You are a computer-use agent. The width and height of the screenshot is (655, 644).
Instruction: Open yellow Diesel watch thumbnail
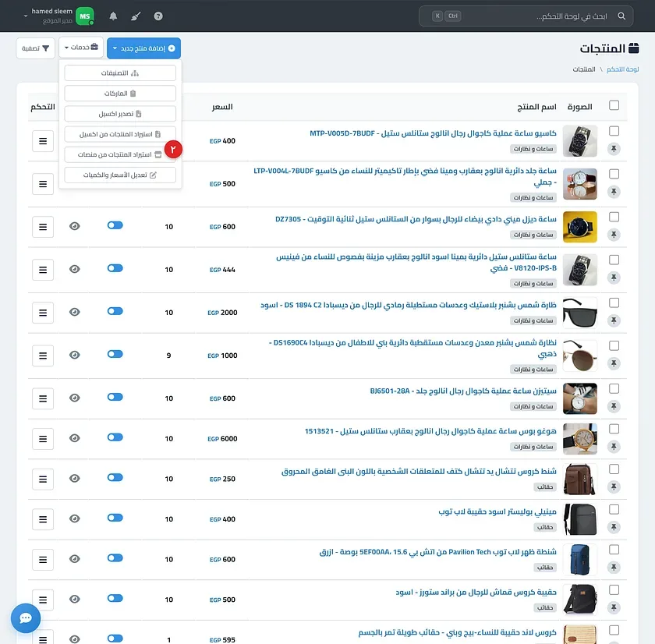tap(580, 227)
